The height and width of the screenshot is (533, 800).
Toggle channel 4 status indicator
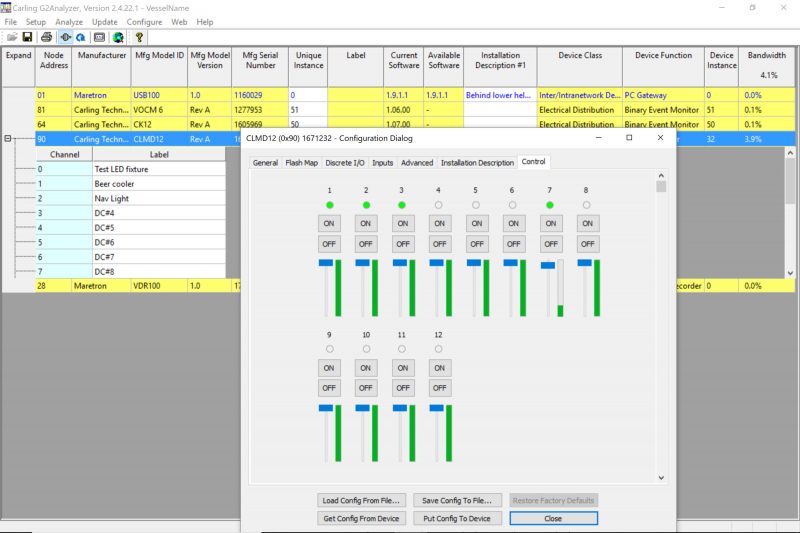[438, 205]
